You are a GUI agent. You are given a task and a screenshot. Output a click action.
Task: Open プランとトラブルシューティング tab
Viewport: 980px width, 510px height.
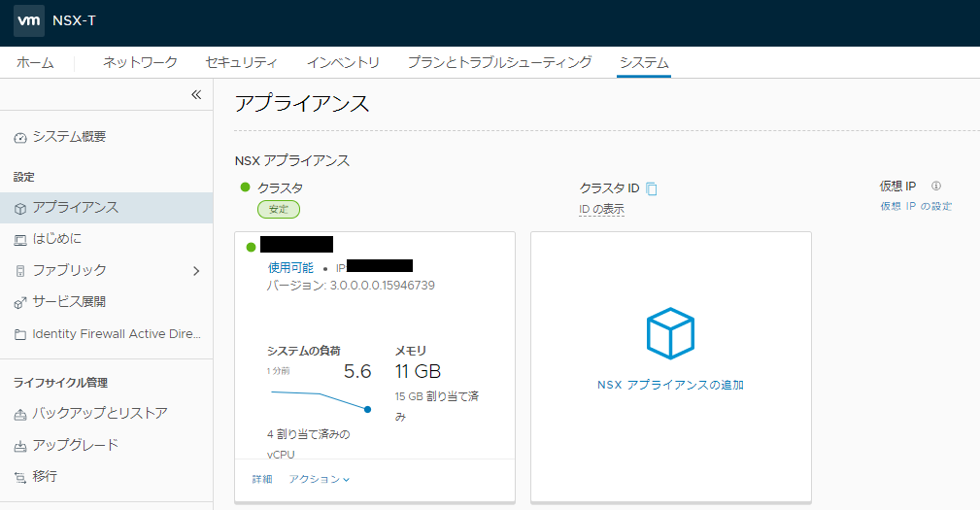(x=499, y=62)
